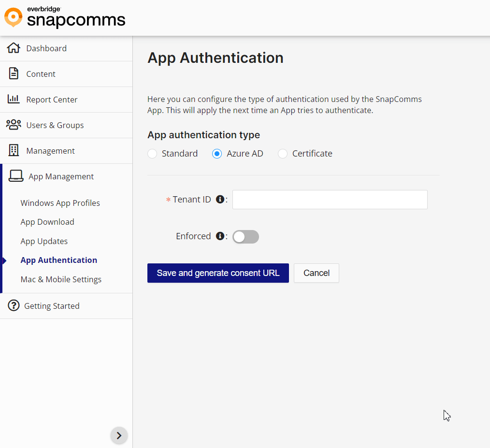
Task: Click Save and generate consent URL
Action: coord(218,273)
